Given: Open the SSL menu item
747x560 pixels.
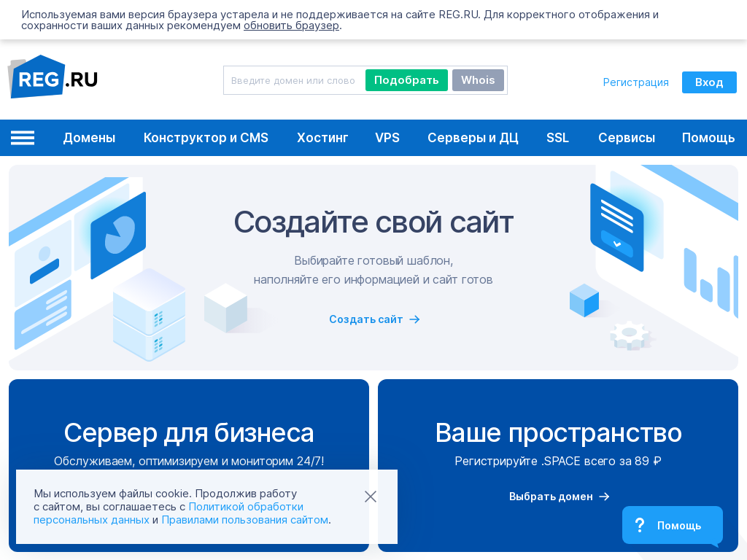Looking at the screenshot, I should pos(557,138).
